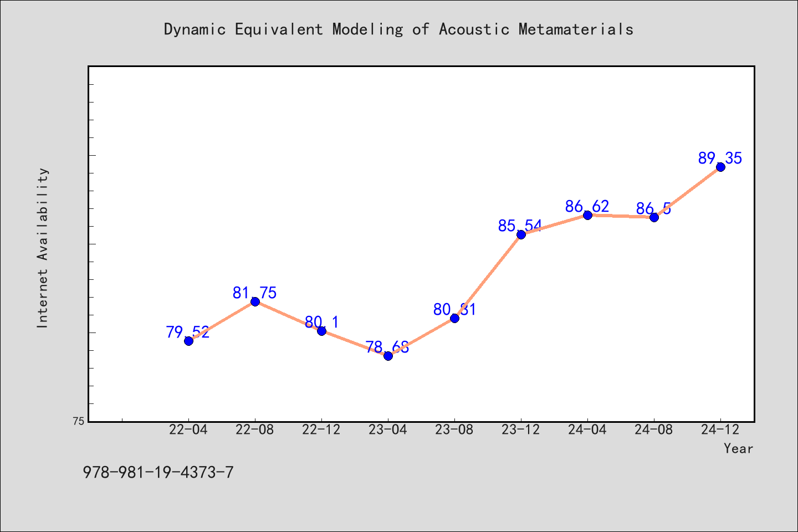Viewport: 798px width, 532px height.
Task: Click the ISBN text 978-981-19-4373-7
Action: [158, 473]
